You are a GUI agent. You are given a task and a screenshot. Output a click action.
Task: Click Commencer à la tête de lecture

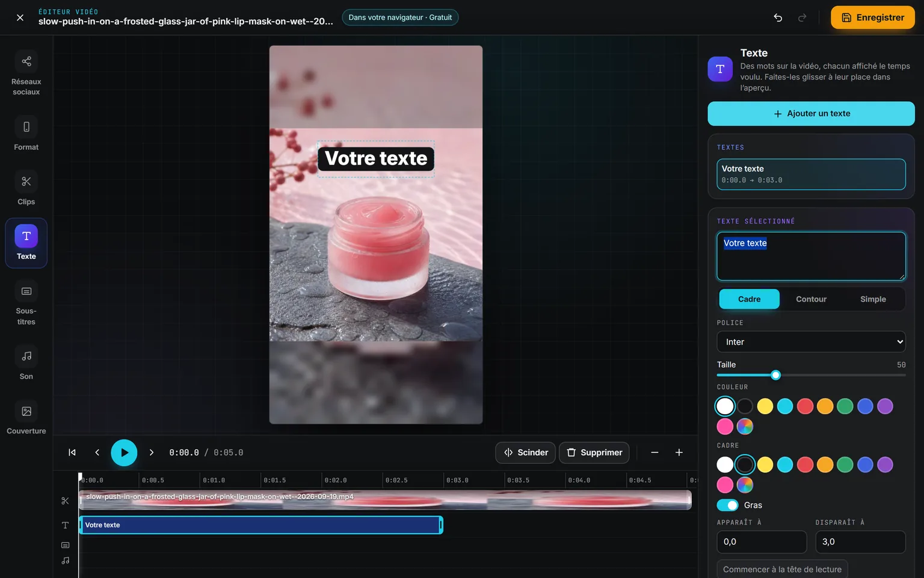pos(782,569)
